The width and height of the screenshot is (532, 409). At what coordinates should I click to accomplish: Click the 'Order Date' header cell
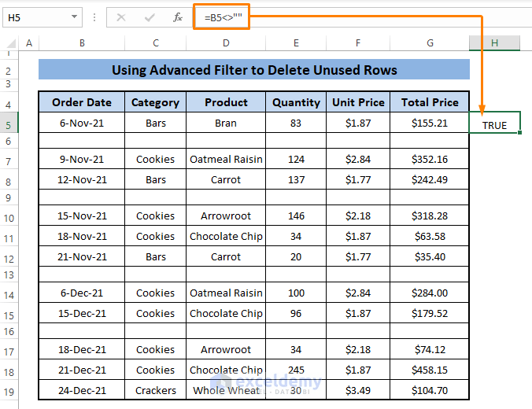point(82,102)
